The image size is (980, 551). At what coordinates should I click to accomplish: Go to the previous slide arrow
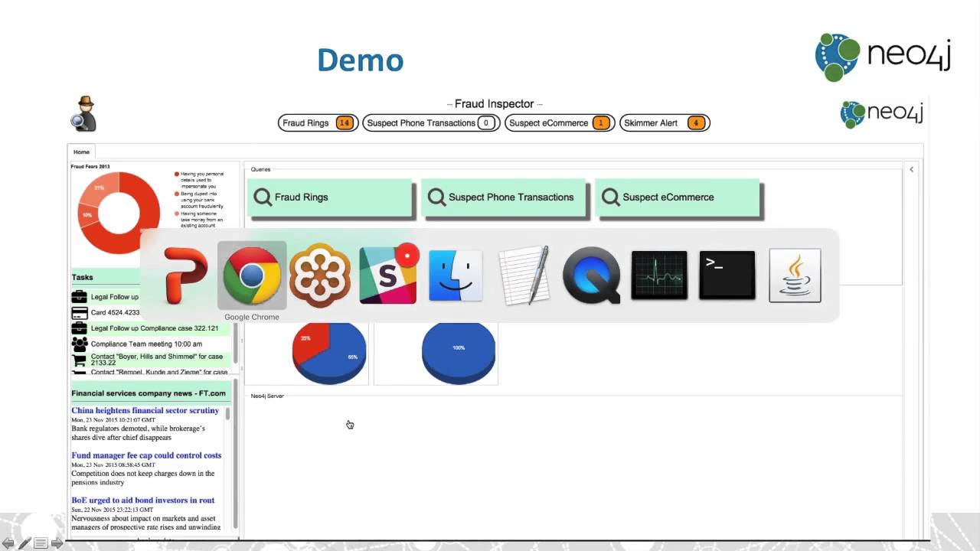pyautogui.click(x=8, y=543)
